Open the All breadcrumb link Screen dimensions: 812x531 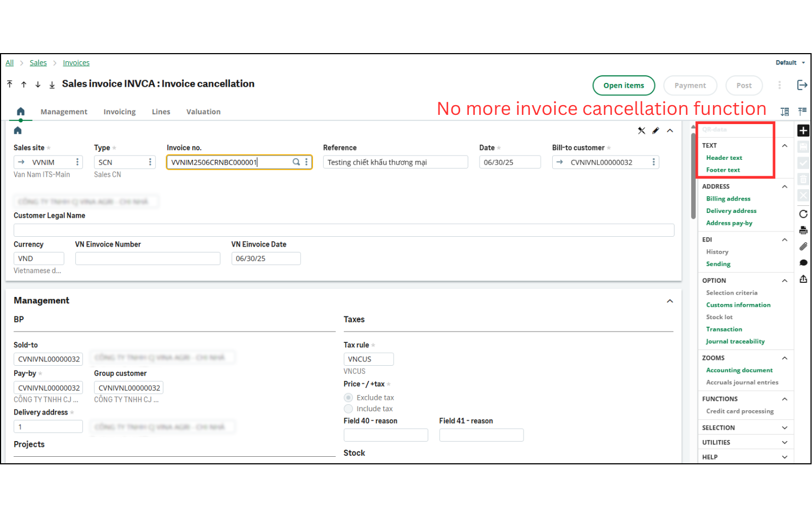pyautogui.click(x=10, y=63)
